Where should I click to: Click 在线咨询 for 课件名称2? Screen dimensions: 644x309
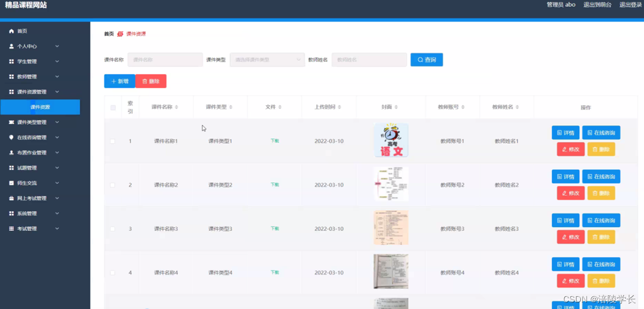601,177
